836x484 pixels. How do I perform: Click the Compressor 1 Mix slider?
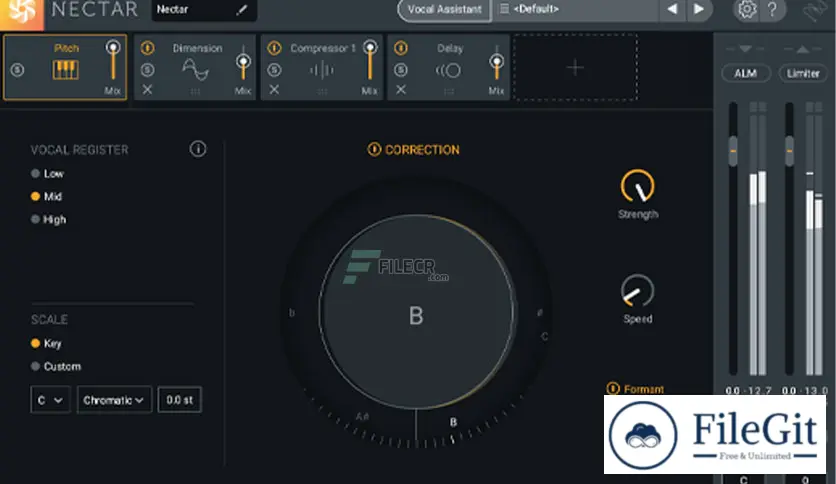369,60
